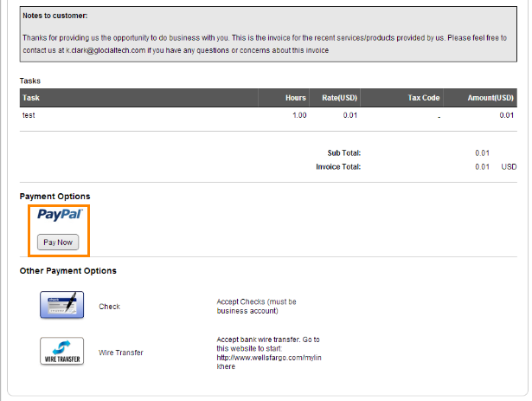The width and height of the screenshot is (532, 401).
Task: Click the Other Payment Options heading
Action: pyautogui.click(x=67, y=271)
